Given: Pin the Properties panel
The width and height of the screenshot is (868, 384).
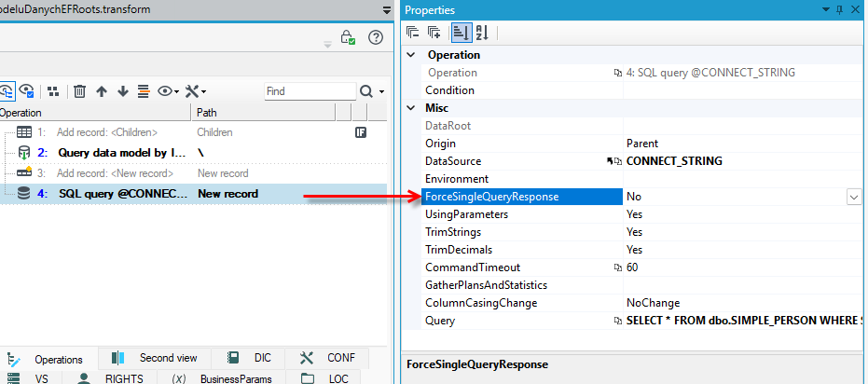Looking at the screenshot, I should (839, 10).
